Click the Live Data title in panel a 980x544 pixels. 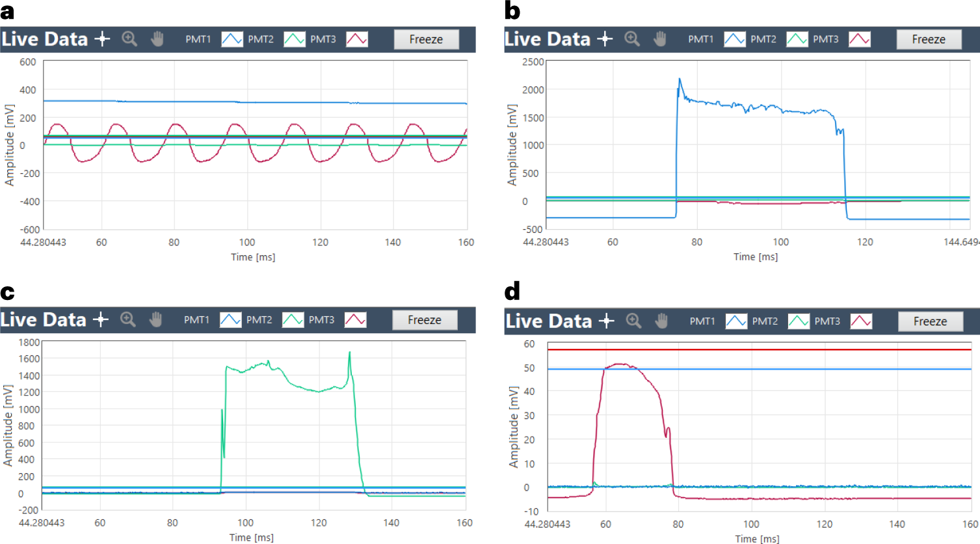[x=45, y=39]
